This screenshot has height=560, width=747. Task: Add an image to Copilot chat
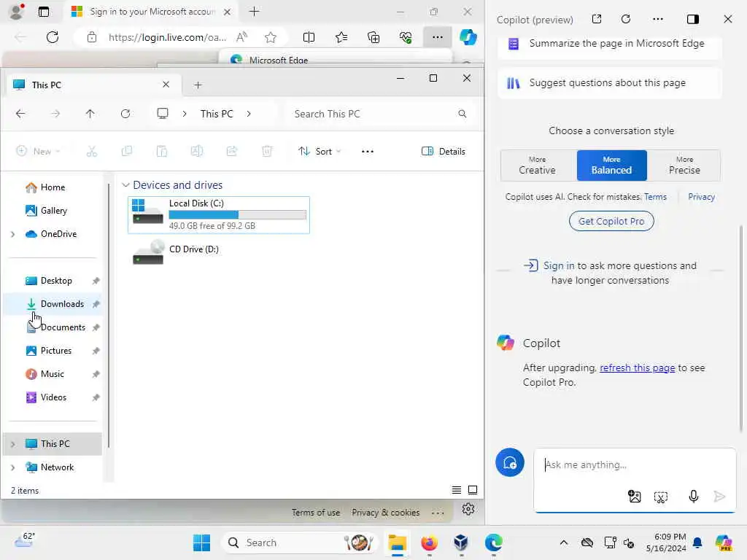click(x=635, y=497)
